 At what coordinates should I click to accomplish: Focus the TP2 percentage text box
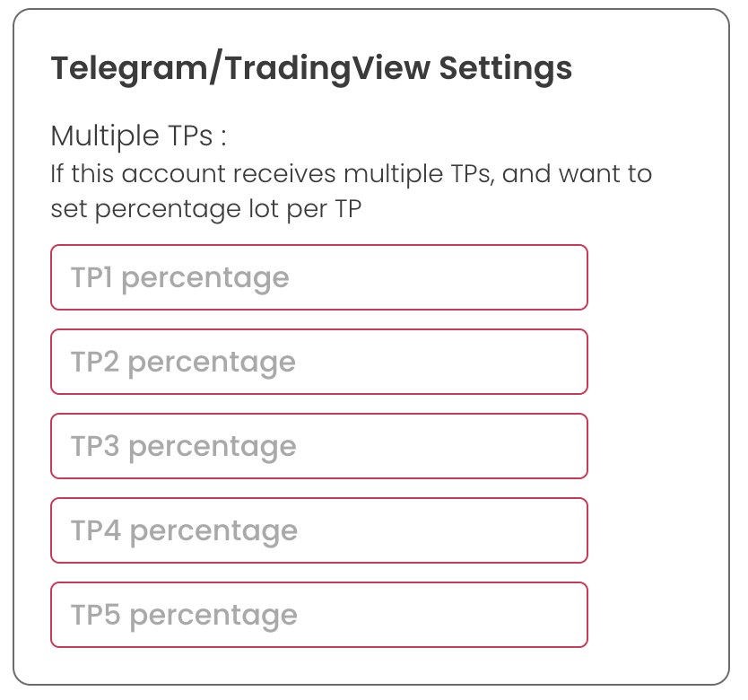pos(319,362)
